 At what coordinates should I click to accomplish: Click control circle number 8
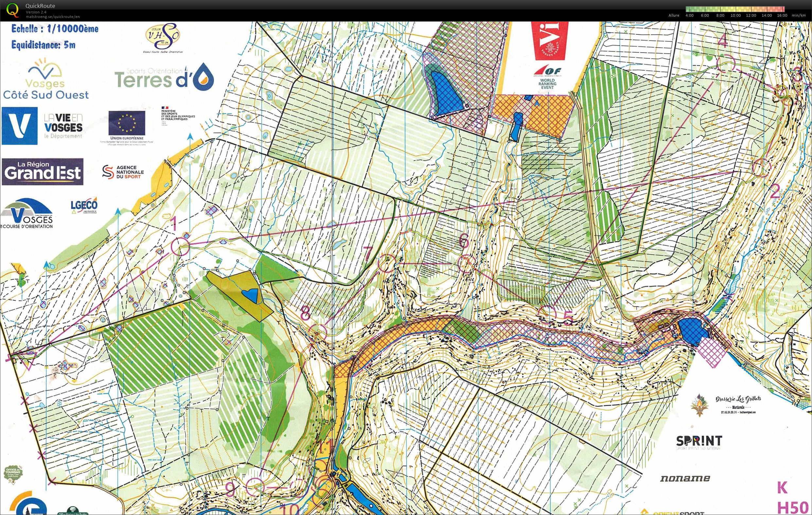coord(318,333)
